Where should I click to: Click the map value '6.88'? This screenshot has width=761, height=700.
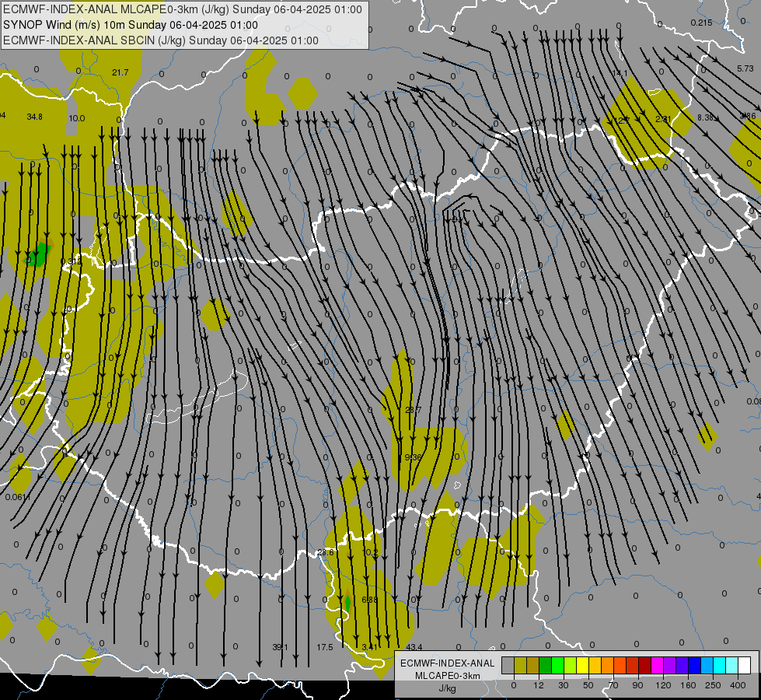point(369,600)
